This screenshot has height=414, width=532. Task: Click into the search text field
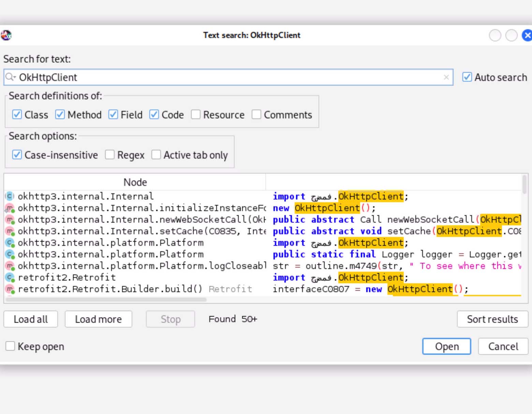click(225, 77)
